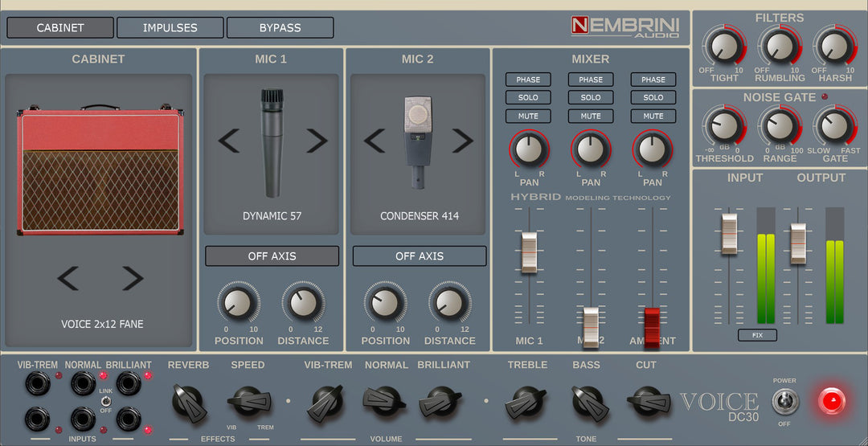Toggle the input LINK switch
Screen dimensions: 868x446
104,400
